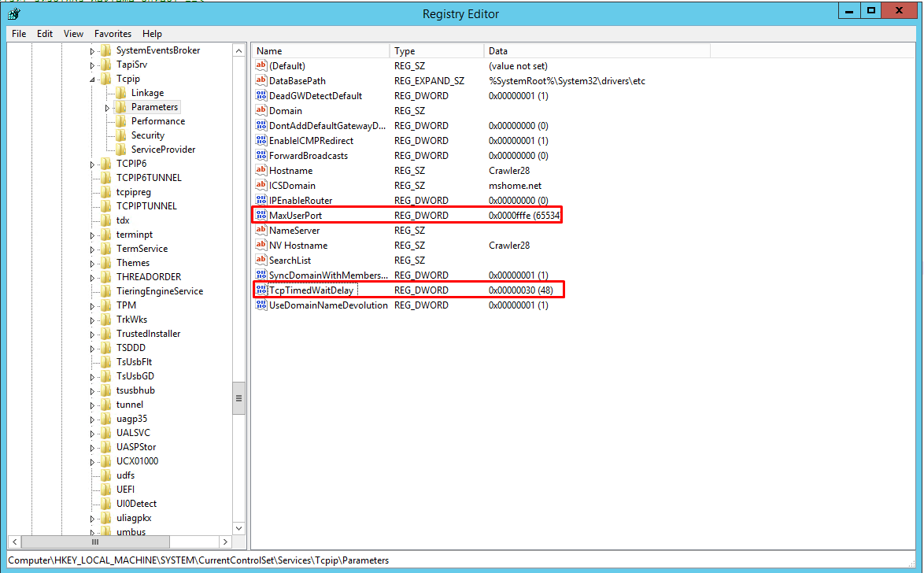Screen dimensions: 924x573
Task: Select the DataBasePath value icon
Action: 261,81
